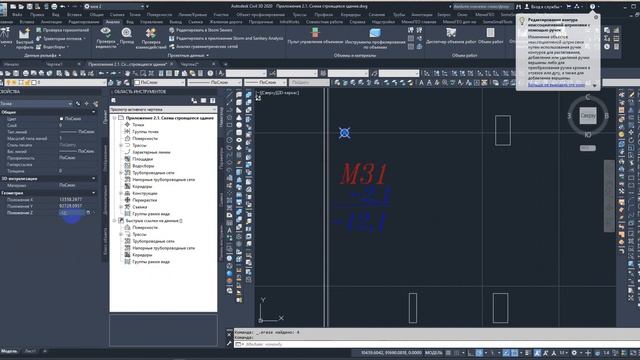Click the Проход ribbon icon

pyautogui.click(x=127, y=33)
